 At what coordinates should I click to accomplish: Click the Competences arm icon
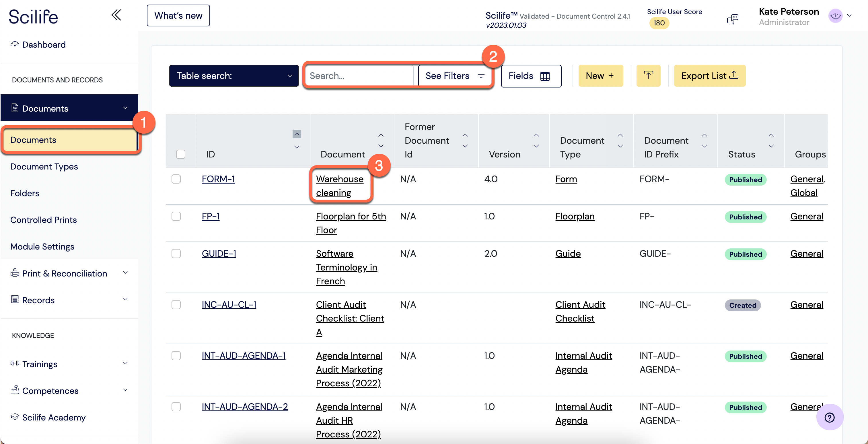point(15,390)
